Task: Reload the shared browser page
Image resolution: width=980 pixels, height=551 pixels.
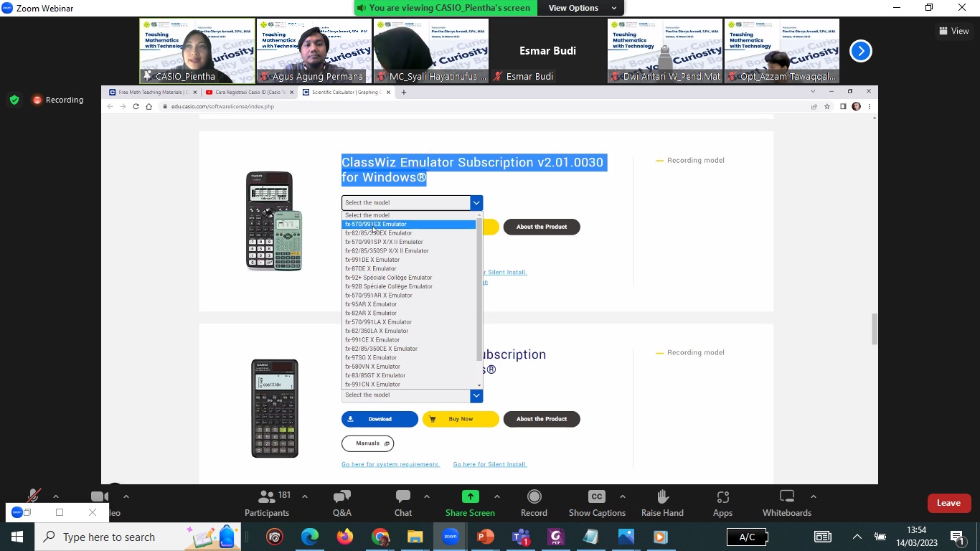Action: click(136, 106)
